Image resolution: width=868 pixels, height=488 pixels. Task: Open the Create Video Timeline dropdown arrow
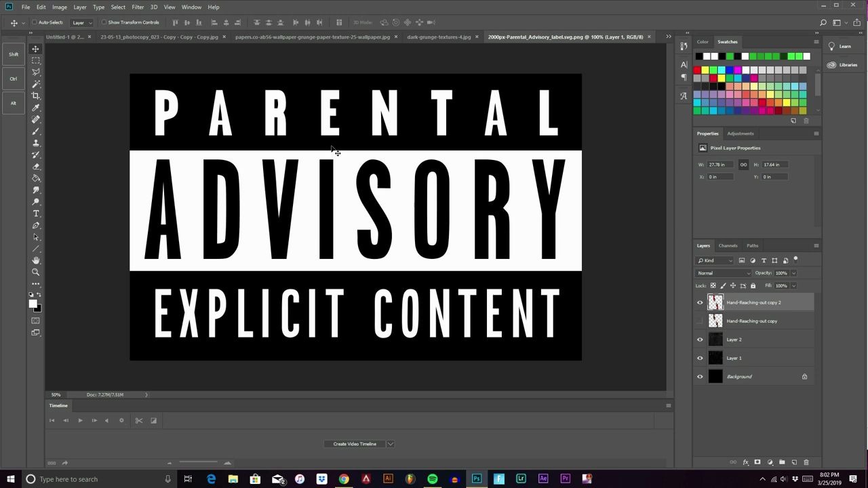(x=390, y=444)
